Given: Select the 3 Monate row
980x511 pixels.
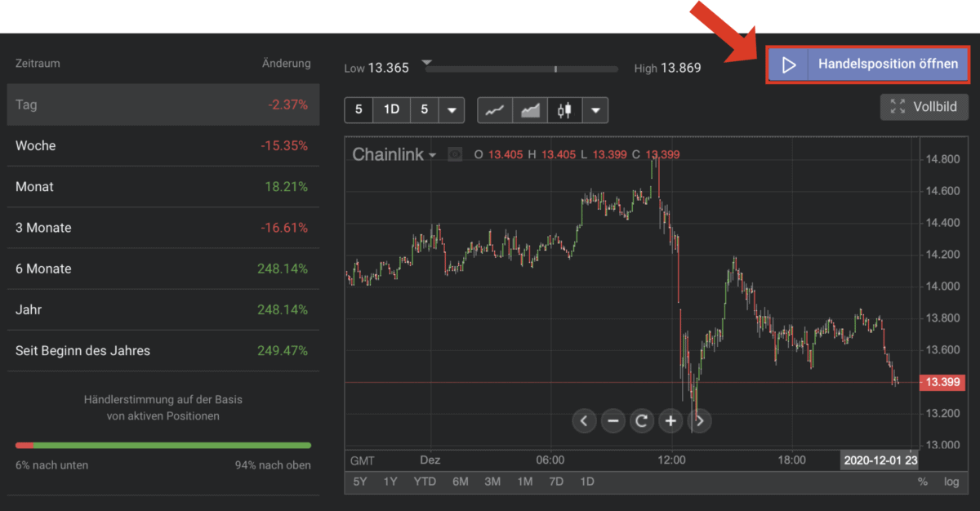Looking at the screenshot, I should click(x=163, y=228).
